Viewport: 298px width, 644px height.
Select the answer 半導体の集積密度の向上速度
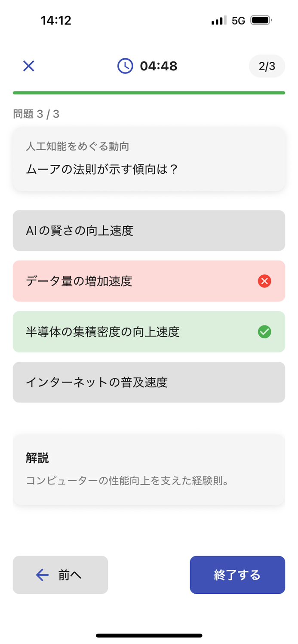(149, 332)
